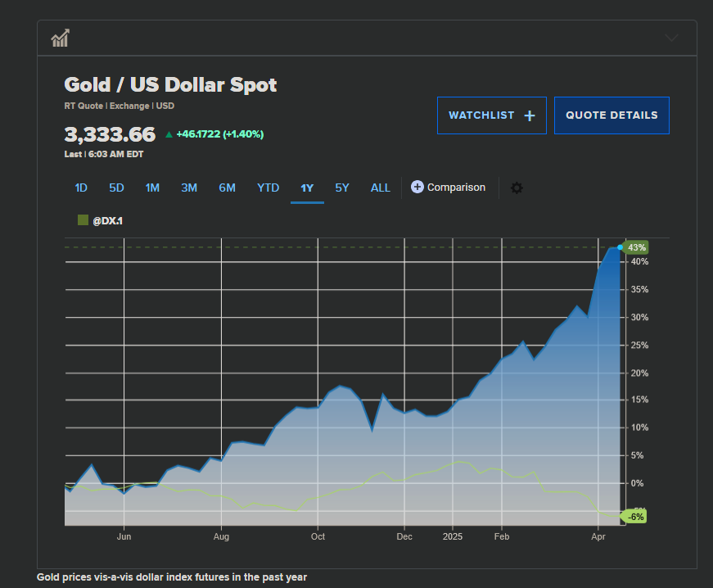Collapse the widget using the header chevron
Screen dimensions: 713x588
671,38
